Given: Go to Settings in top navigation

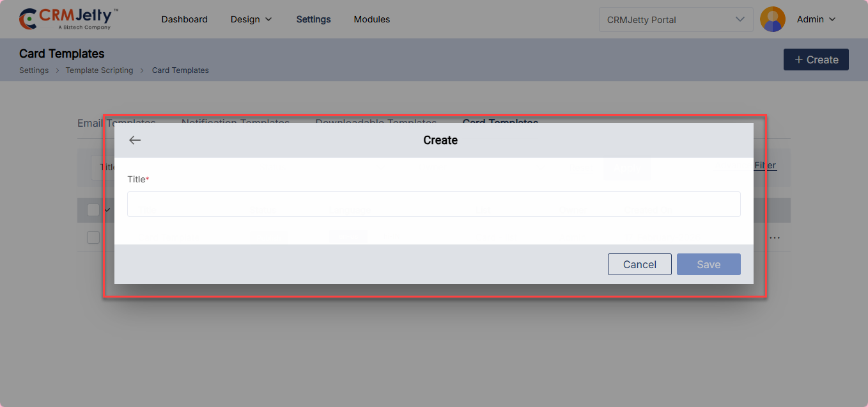Looking at the screenshot, I should point(313,19).
